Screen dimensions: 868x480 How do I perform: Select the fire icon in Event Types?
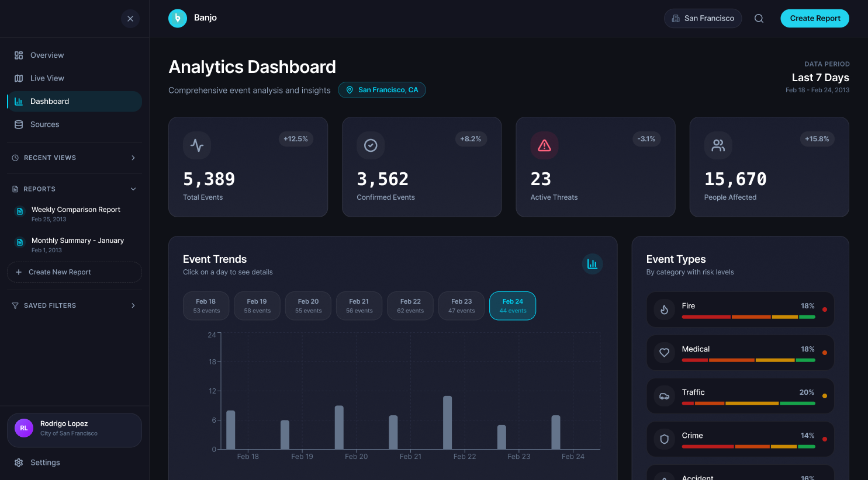pyautogui.click(x=664, y=309)
